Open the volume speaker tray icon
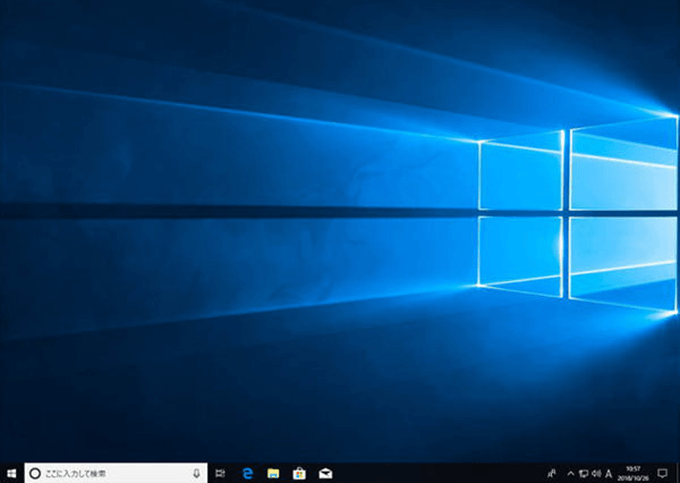The width and height of the screenshot is (680, 483). pos(596,473)
